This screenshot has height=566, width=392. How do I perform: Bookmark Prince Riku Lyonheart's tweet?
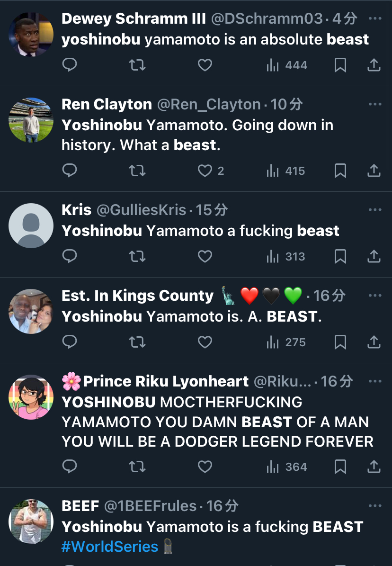[x=340, y=467]
